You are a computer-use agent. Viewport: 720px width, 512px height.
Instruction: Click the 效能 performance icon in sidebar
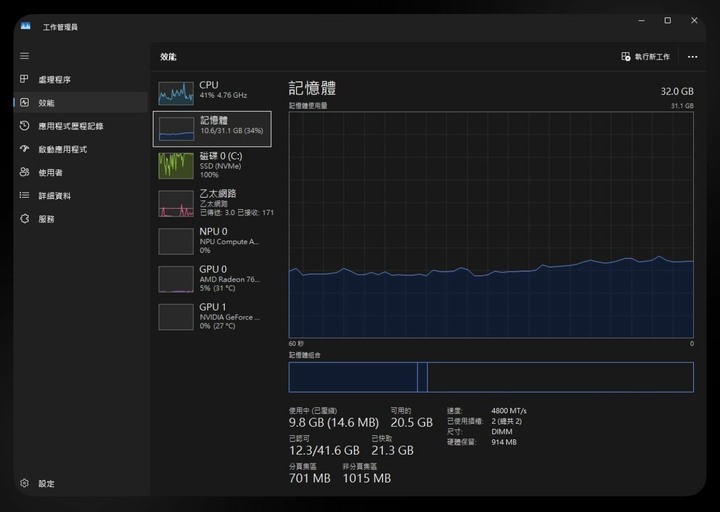[24, 102]
